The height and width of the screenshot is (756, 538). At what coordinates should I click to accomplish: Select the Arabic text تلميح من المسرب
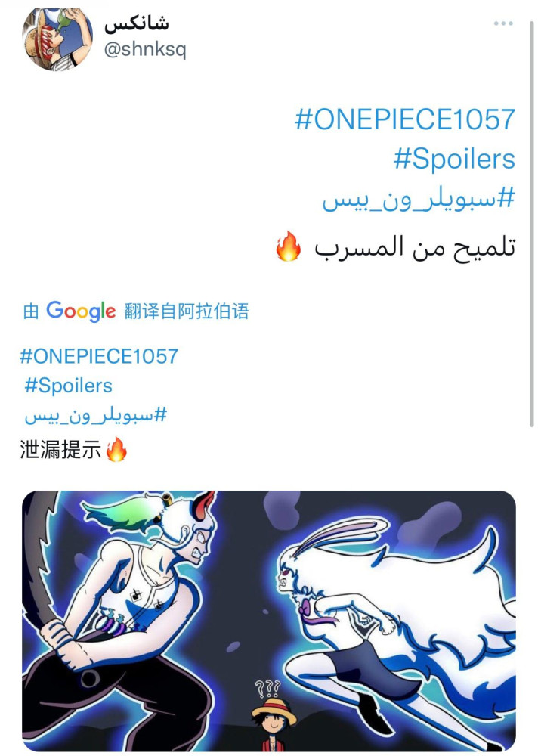tap(415, 247)
